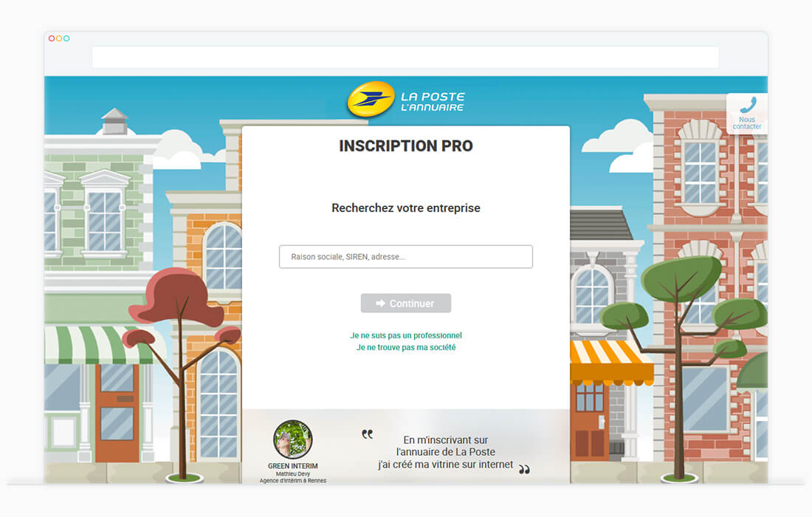
Task: Click the testimonial text about La Poste annuaire
Action: 445,452
